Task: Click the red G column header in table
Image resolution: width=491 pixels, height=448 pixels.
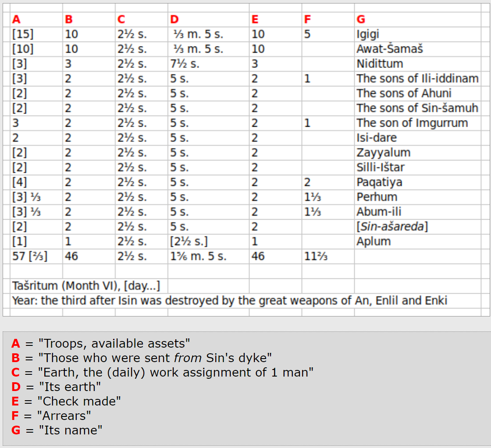Action: (x=361, y=19)
